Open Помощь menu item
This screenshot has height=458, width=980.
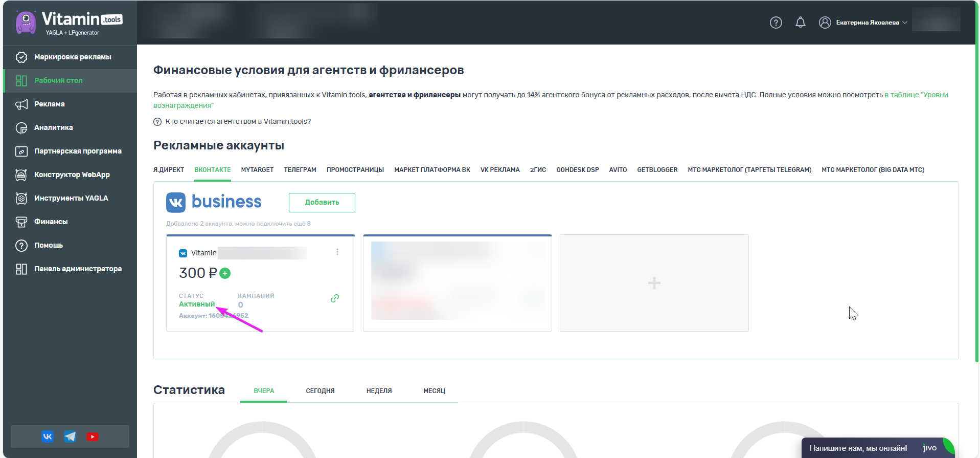tap(70, 245)
